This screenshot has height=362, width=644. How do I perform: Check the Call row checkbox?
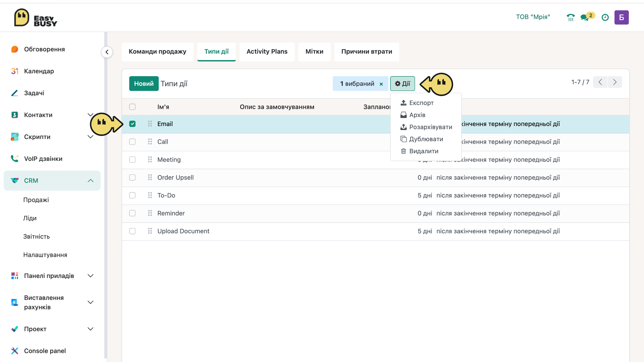(x=132, y=142)
